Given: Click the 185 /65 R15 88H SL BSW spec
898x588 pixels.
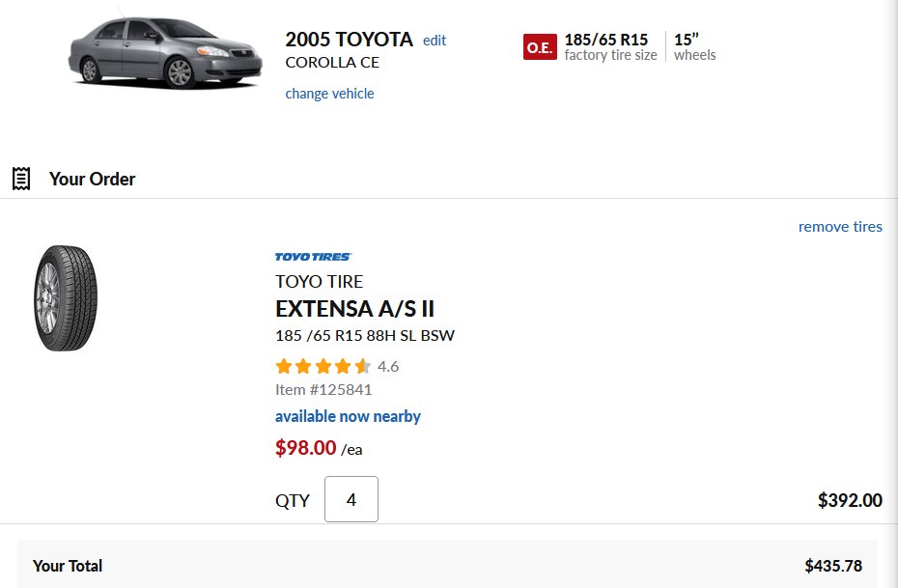Looking at the screenshot, I should (x=365, y=335).
